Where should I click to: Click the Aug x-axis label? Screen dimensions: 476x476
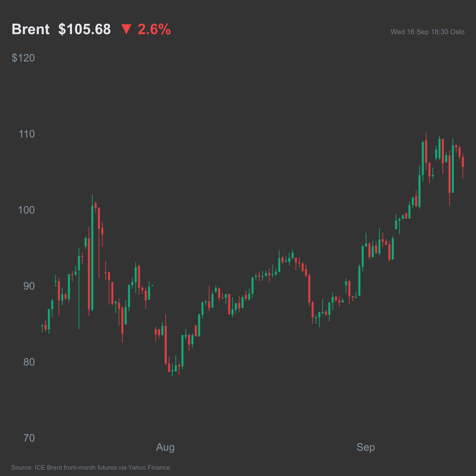pyautogui.click(x=165, y=447)
